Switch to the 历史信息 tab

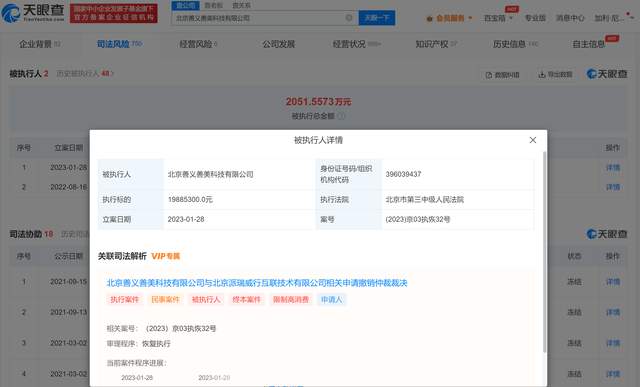516,44
